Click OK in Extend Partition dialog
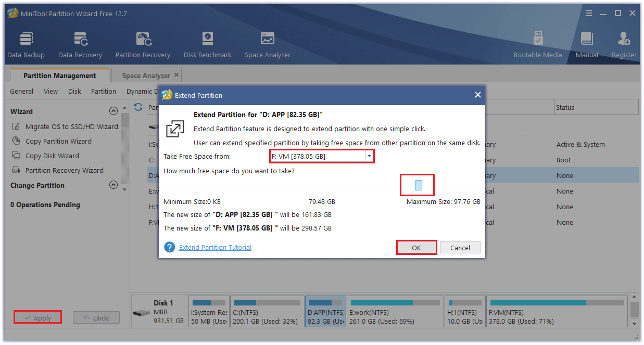 point(416,248)
